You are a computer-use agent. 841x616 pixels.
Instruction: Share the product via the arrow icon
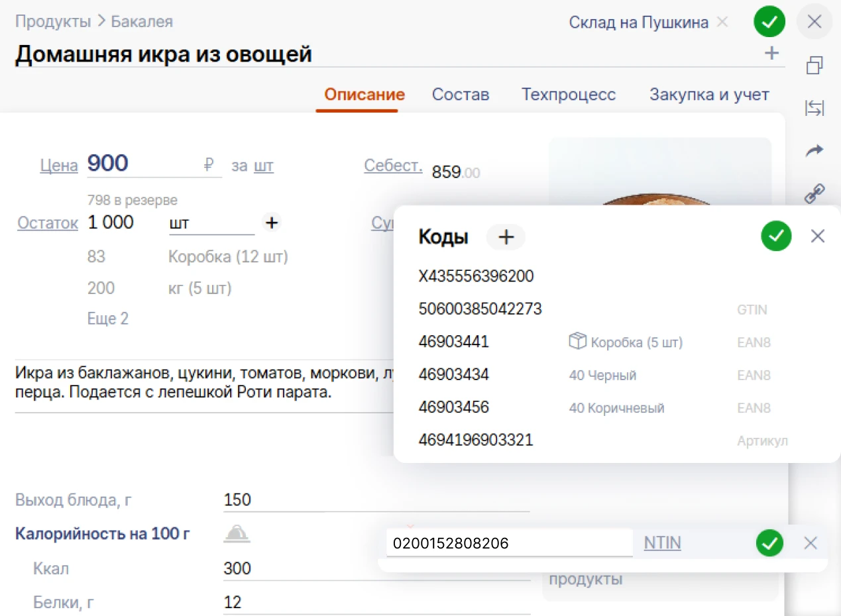[814, 150]
